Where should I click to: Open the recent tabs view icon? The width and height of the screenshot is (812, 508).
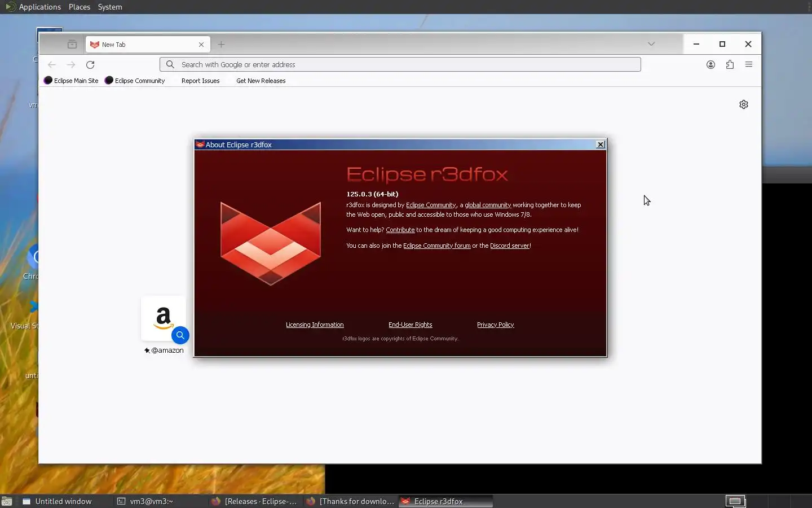pyautogui.click(x=72, y=45)
